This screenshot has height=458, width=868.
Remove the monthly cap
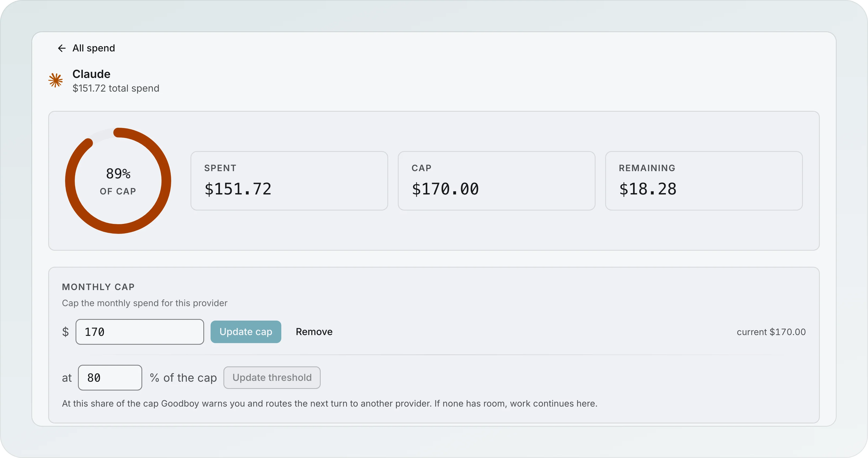[314, 332]
